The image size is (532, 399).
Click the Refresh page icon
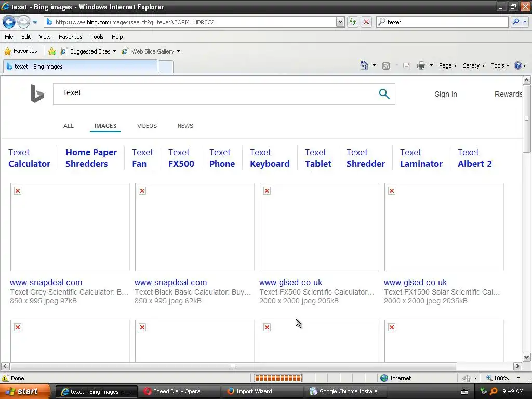(353, 22)
